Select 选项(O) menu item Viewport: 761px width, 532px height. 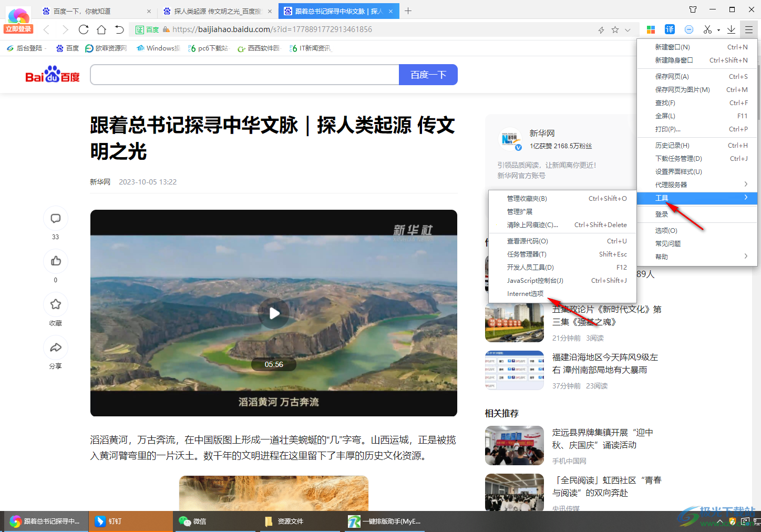pos(697,230)
